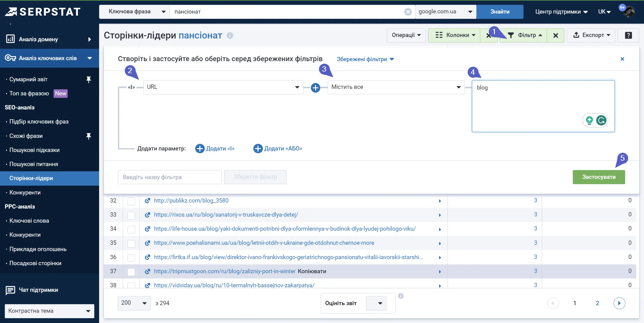Expand row arrow for rixos.ua URL
Image resolution: width=644 pixels, height=323 pixels.
coord(440,215)
